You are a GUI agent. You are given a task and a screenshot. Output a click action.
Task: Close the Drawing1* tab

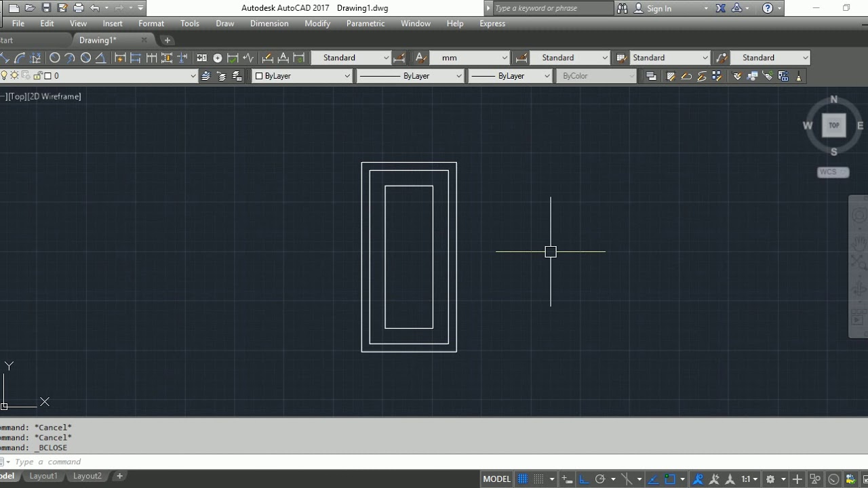click(x=144, y=40)
